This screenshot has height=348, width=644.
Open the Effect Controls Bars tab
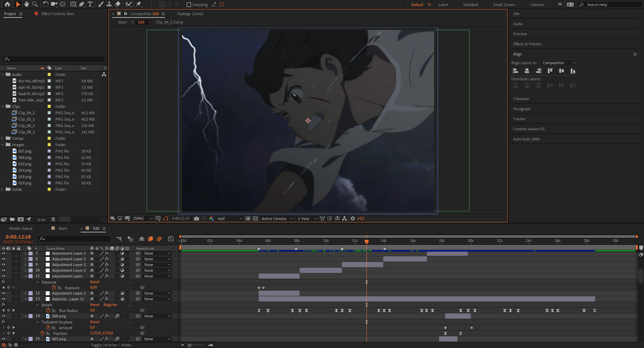point(58,14)
